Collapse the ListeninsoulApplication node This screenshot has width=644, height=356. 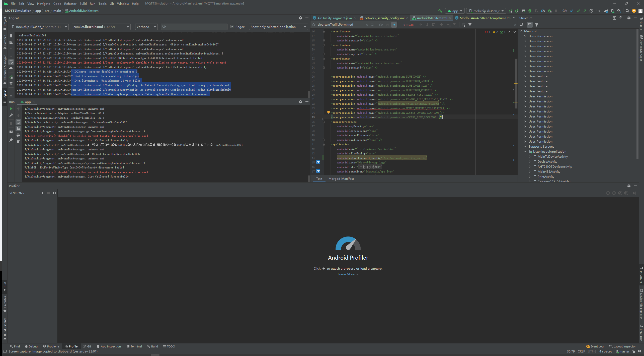click(x=525, y=152)
